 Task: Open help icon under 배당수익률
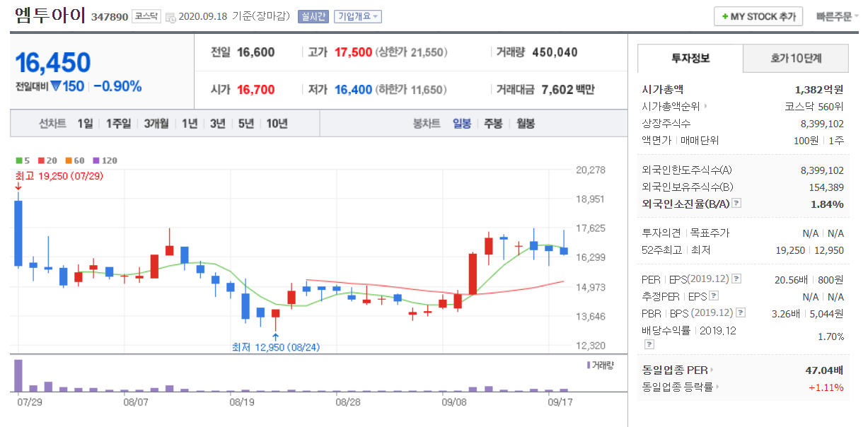coord(649,344)
